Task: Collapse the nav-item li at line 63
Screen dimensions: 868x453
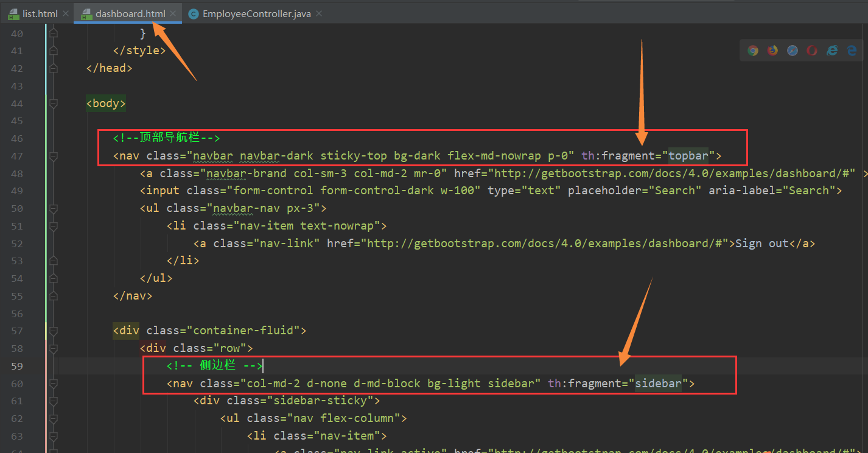Action: click(54, 436)
